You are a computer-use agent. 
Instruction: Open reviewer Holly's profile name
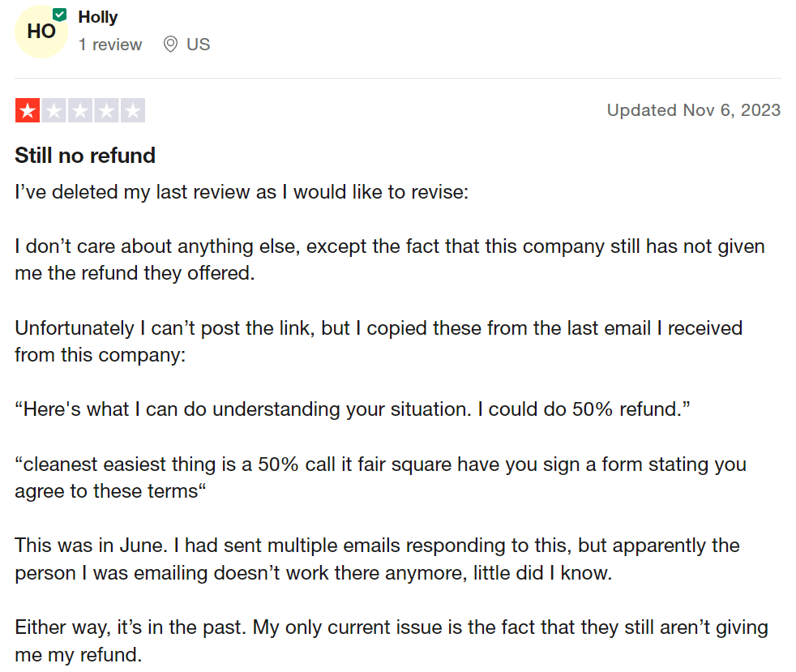pyautogui.click(x=98, y=17)
